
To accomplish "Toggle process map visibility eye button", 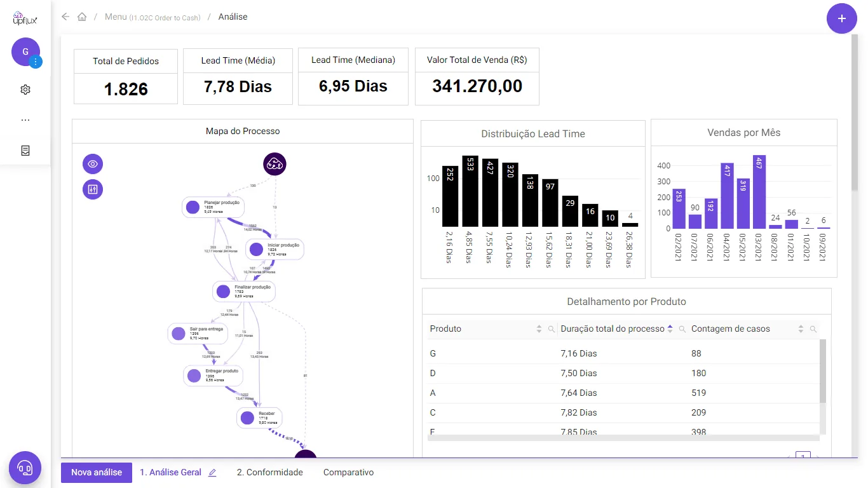I will [x=93, y=164].
